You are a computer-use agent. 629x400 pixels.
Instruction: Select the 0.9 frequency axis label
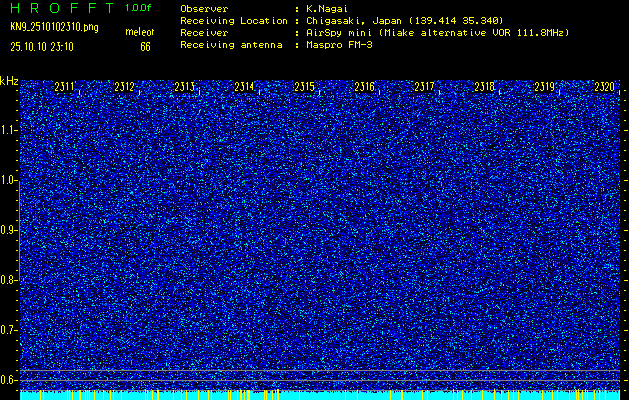(9, 230)
